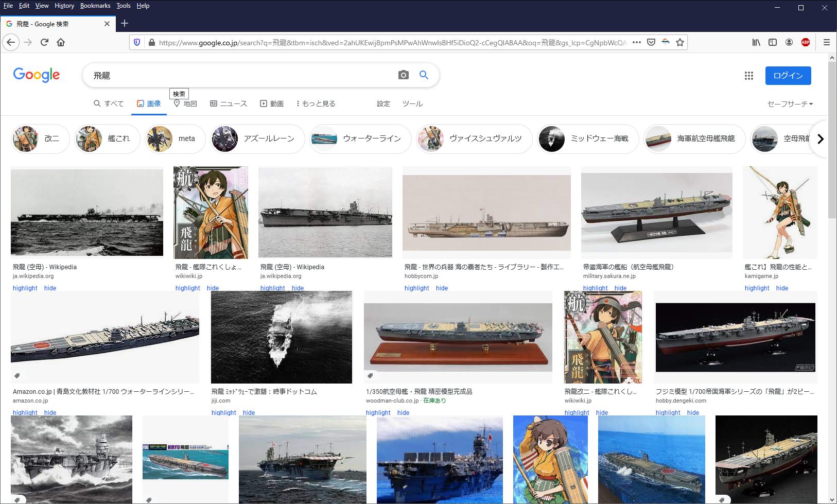Screen dimensions: 837x504
Task: Open the Help menu
Action: click(x=143, y=6)
